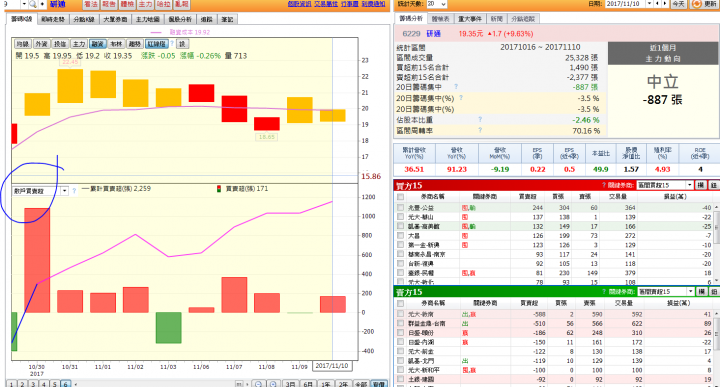
Task: Open the 重大事件 tab
Action: coord(470,19)
